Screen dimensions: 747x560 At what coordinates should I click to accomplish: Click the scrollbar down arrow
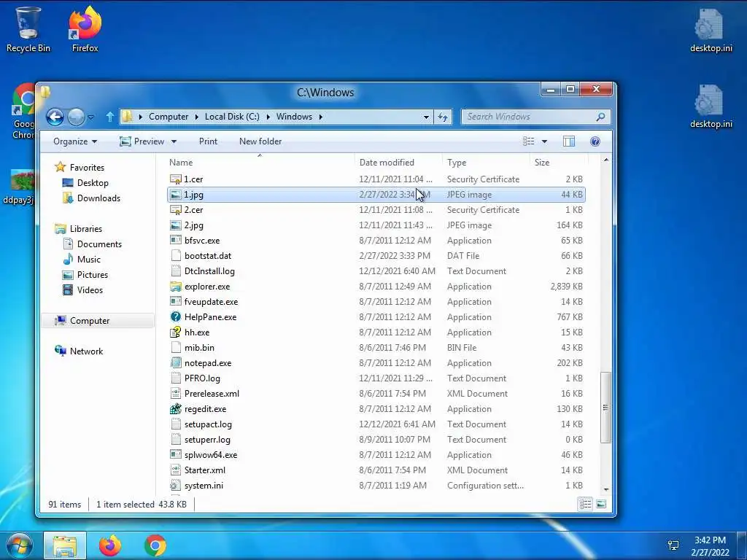point(606,489)
